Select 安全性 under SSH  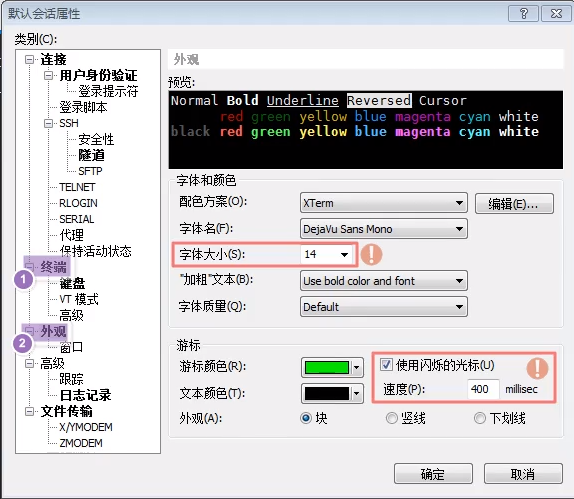click(x=96, y=139)
